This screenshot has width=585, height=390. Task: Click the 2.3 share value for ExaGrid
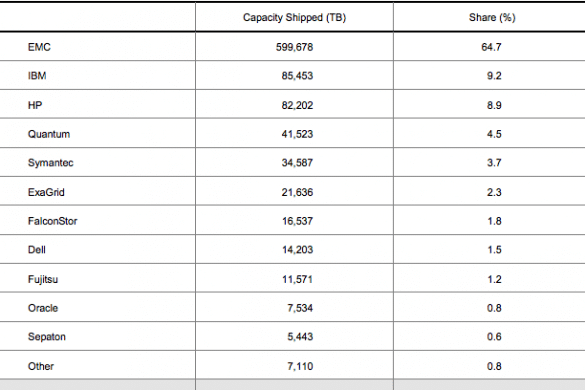point(494,192)
